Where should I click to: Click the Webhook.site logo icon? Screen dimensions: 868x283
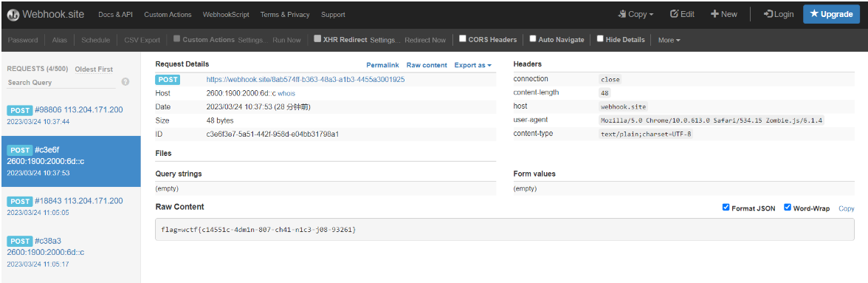click(13, 15)
